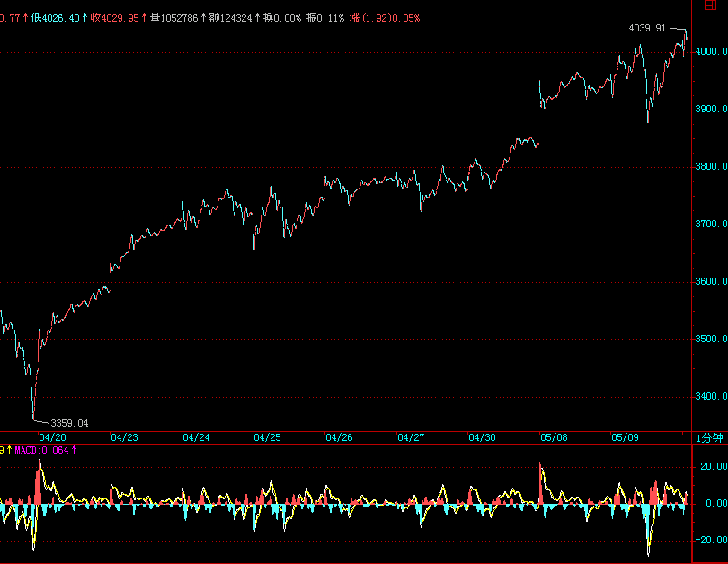Click the 3359.04 low price label
This screenshot has width=728, height=564.
[x=69, y=423]
